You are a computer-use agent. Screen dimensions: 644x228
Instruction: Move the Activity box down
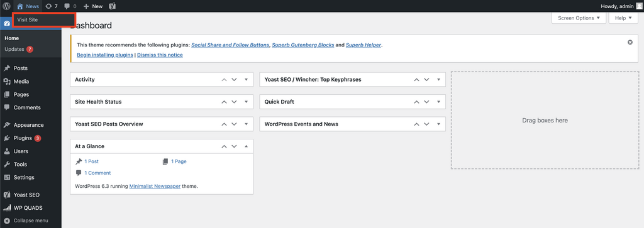pyautogui.click(x=234, y=80)
